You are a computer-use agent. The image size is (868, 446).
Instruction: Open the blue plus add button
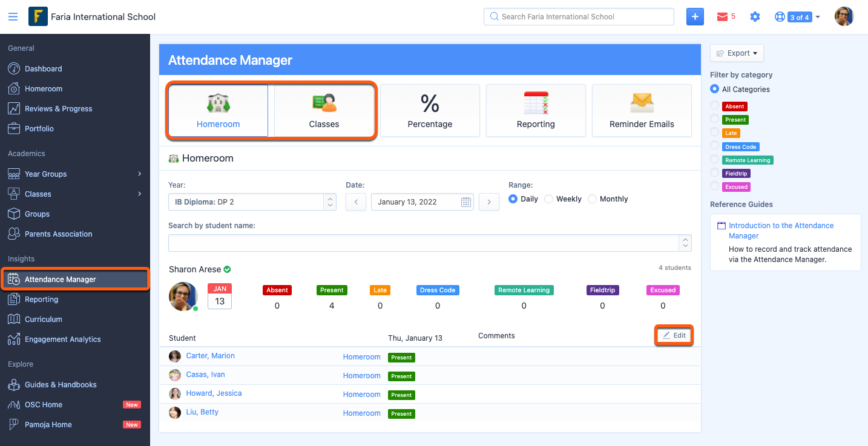point(695,16)
